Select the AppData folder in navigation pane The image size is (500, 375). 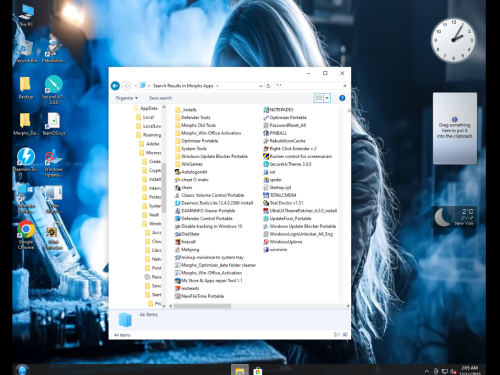click(x=145, y=108)
